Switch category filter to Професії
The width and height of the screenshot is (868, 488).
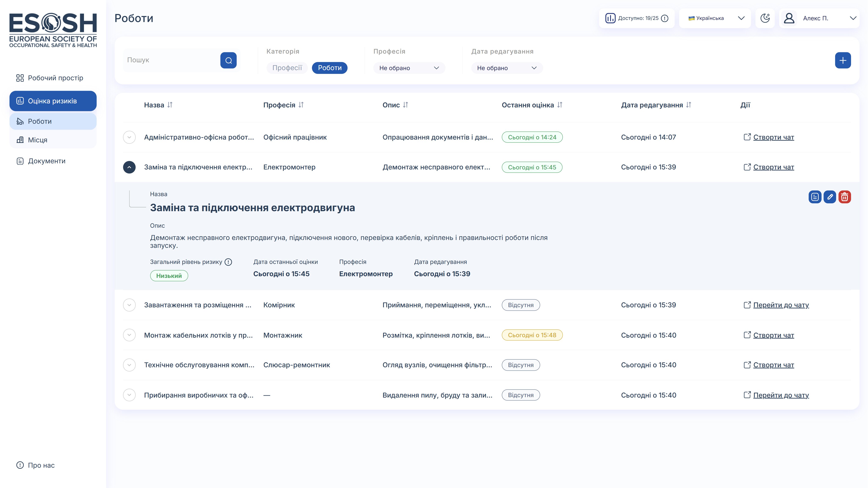287,68
